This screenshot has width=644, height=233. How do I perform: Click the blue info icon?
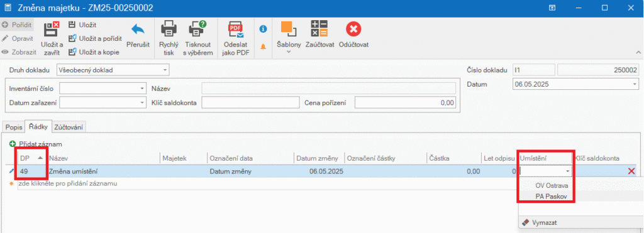pyautogui.click(x=264, y=29)
